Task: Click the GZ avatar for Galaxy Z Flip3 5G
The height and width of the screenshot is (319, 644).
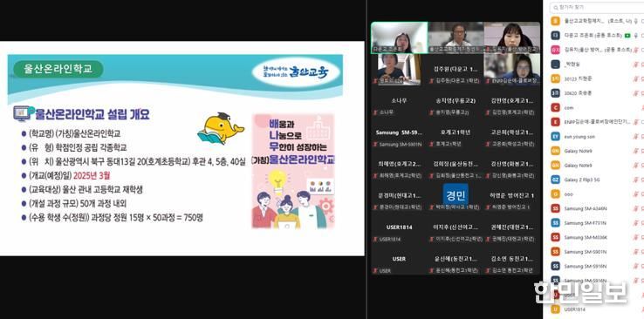Action: click(556, 180)
